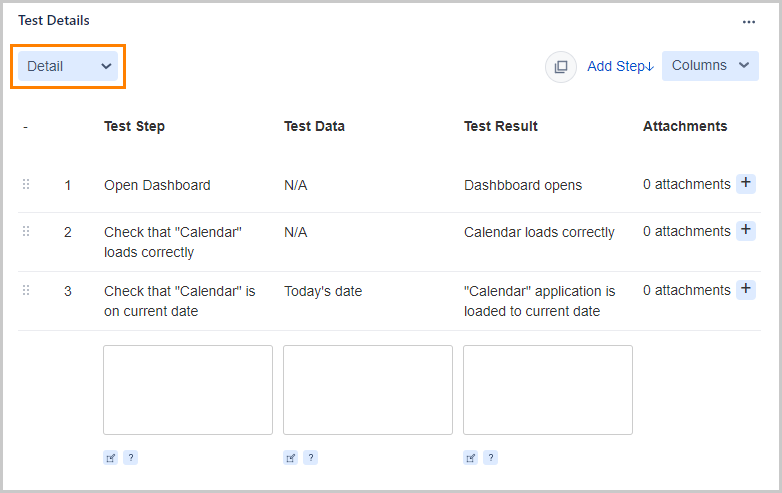782x493 pixels.
Task: Click the copy steps icon button
Action: 561,66
